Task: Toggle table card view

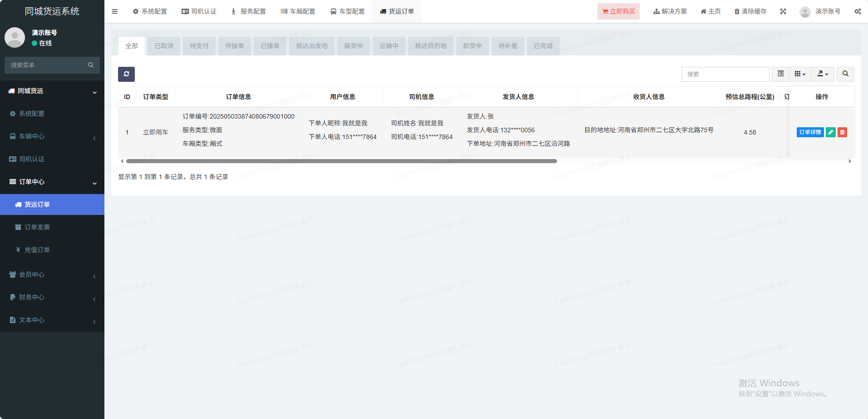Action: (780, 74)
